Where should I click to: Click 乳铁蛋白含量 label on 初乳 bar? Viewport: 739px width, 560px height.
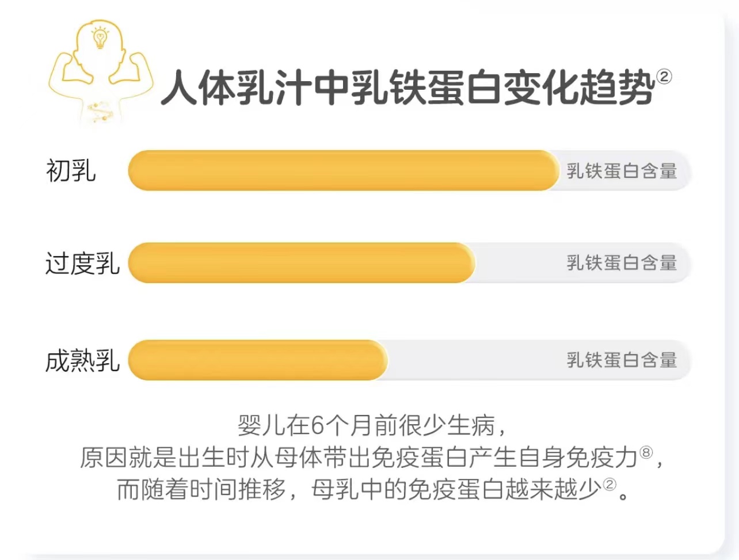pos(622,171)
